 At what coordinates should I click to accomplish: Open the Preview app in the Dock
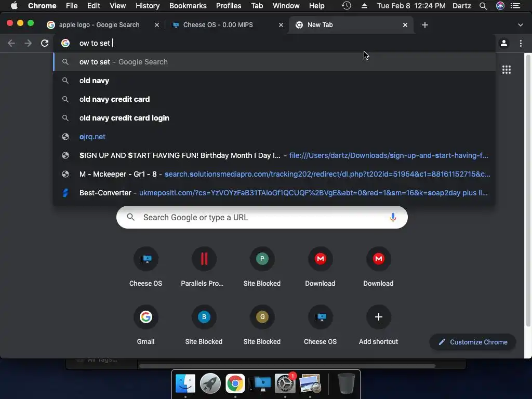tap(310, 383)
